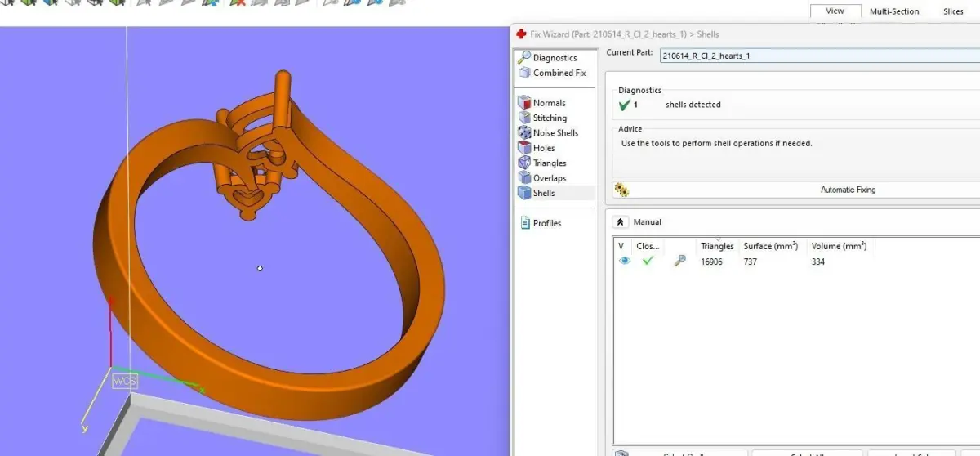Screen dimensions: 980x456
Task: Open Profiles in Fix Wizard
Action: (540, 223)
